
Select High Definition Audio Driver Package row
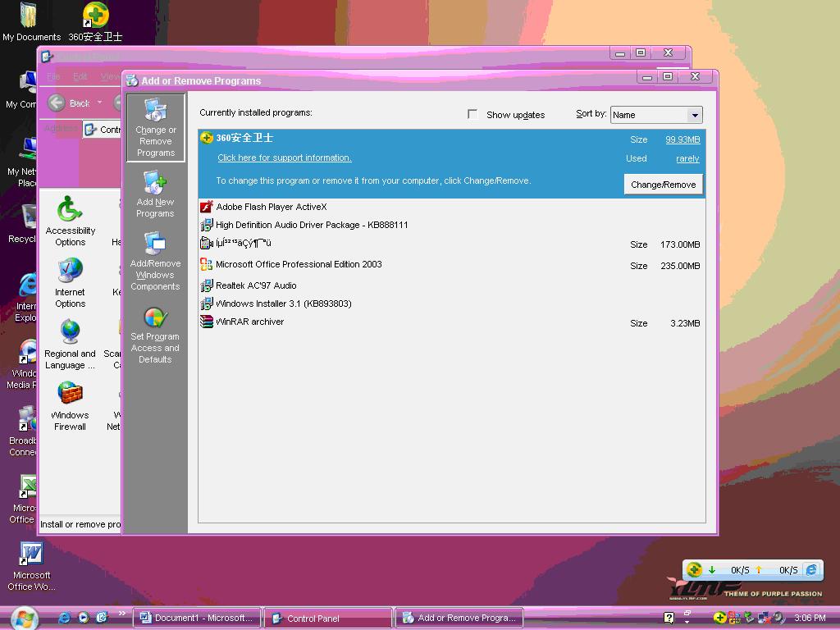click(x=452, y=225)
